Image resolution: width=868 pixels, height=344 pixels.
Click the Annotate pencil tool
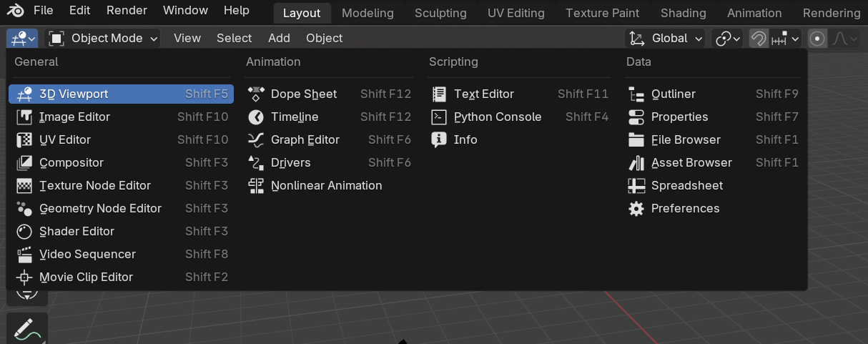pos(27,329)
